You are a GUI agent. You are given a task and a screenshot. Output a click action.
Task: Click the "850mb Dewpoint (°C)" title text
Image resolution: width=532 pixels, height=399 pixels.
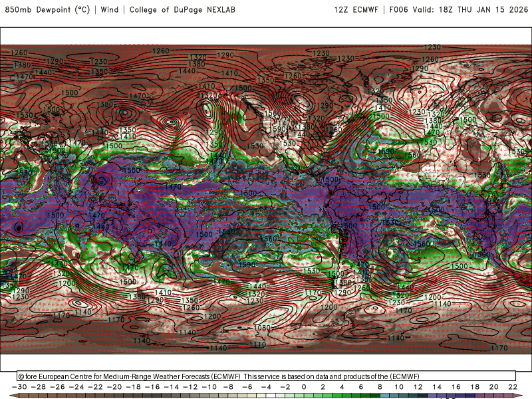pos(47,9)
